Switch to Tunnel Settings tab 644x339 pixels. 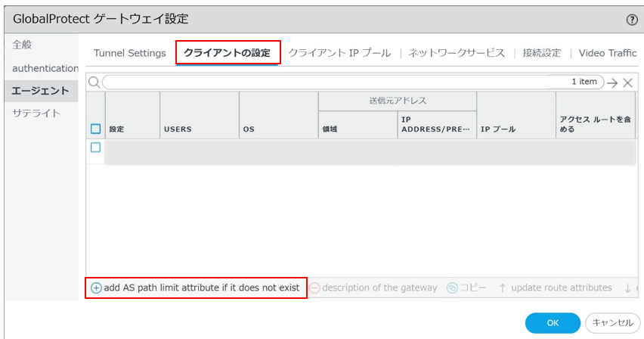click(x=130, y=53)
